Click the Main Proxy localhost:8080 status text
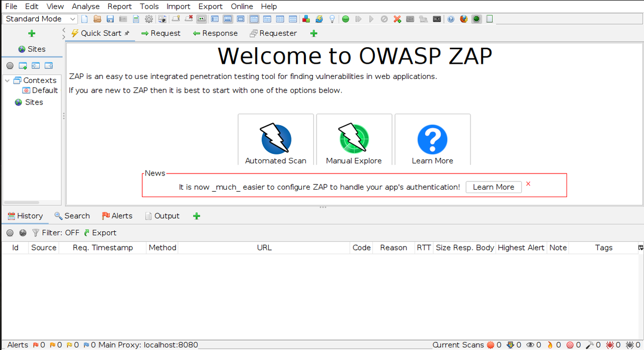This screenshot has width=644, height=350. coord(148,345)
